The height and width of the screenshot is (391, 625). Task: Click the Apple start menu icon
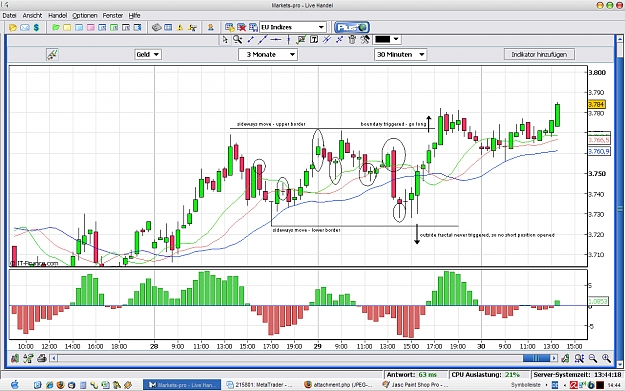(15, 385)
